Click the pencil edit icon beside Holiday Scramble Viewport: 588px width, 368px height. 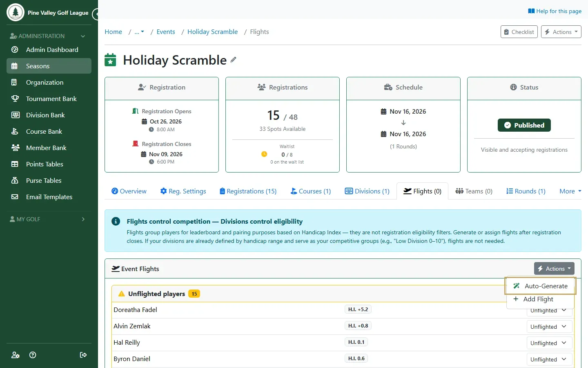(233, 60)
